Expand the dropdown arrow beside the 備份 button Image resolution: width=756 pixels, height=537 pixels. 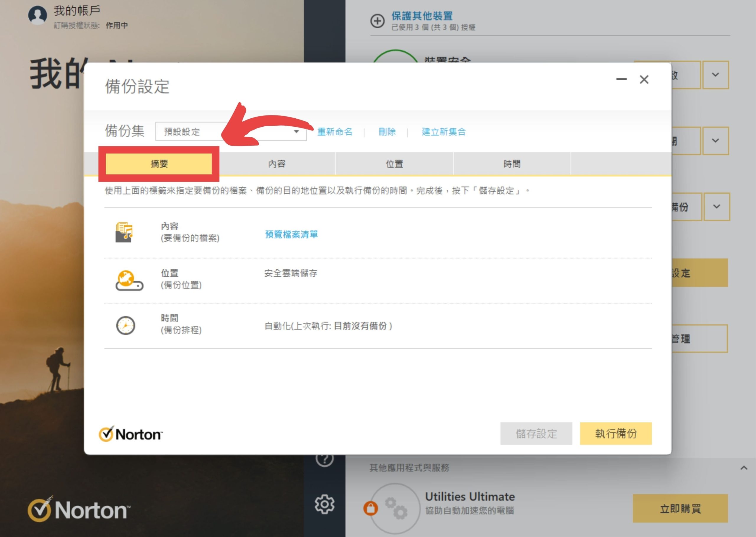click(717, 207)
